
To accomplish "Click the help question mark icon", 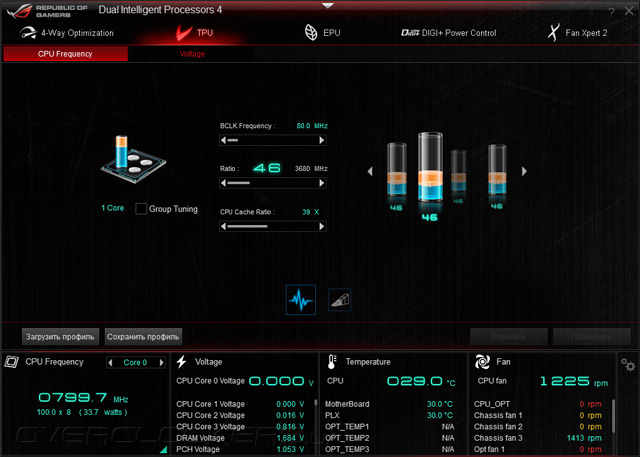I will pyautogui.click(x=611, y=12).
